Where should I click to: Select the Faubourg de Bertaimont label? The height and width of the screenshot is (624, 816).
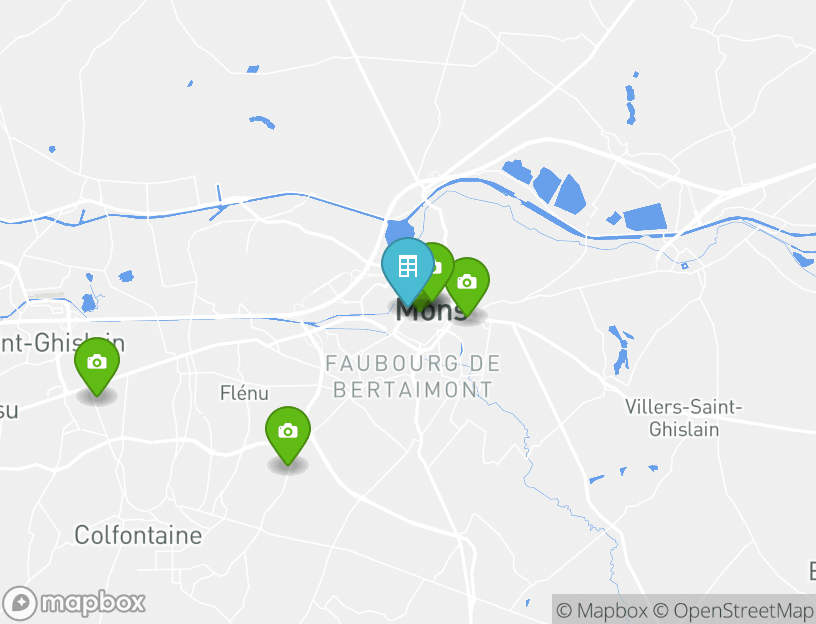click(413, 376)
